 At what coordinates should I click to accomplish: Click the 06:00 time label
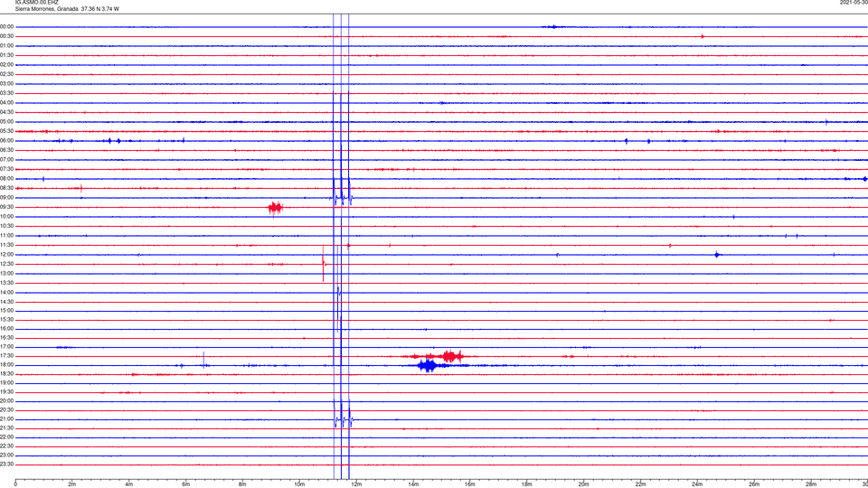pyautogui.click(x=7, y=141)
